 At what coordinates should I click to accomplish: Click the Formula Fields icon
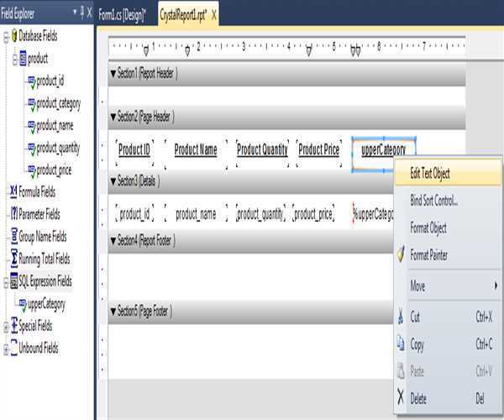(13, 191)
